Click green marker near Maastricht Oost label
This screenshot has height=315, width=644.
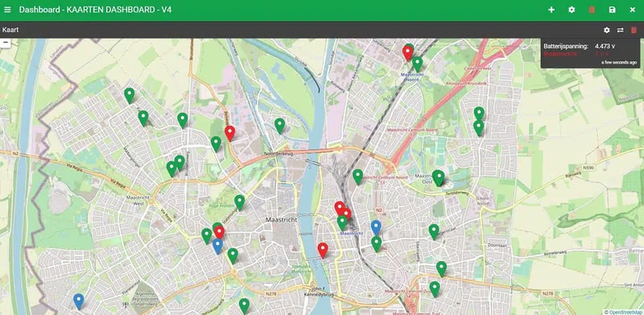tap(439, 178)
